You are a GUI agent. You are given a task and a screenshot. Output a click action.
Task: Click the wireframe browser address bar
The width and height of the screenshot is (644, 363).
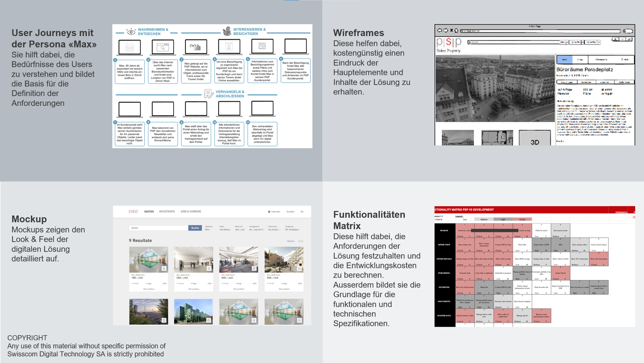[540, 31]
